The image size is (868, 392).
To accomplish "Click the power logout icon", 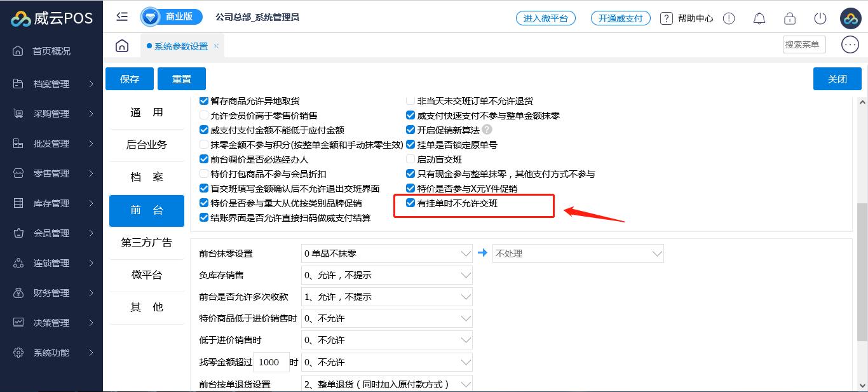I will (820, 18).
